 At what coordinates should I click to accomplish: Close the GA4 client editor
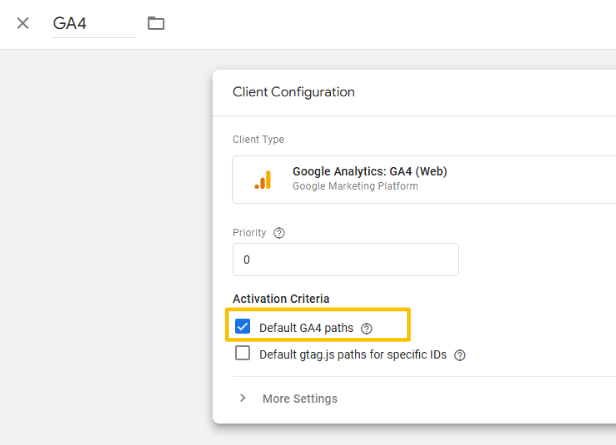pos(23,23)
